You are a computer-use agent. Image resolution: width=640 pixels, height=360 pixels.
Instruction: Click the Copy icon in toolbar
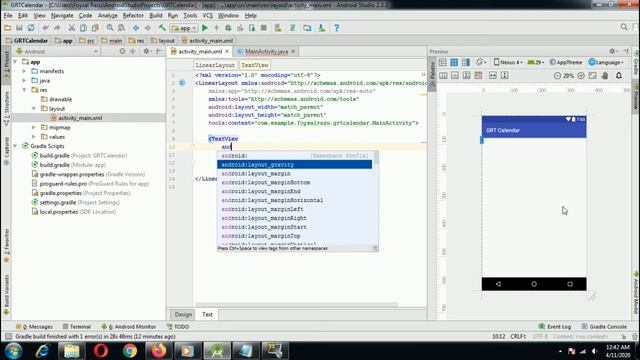(83, 28)
